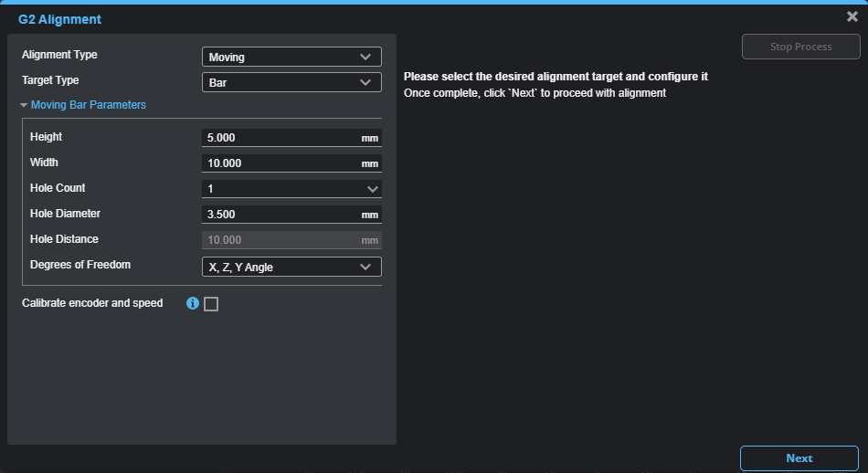Open the Target Type dropdown
The width and height of the screenshot is (868, 473).
pos(291,82)
